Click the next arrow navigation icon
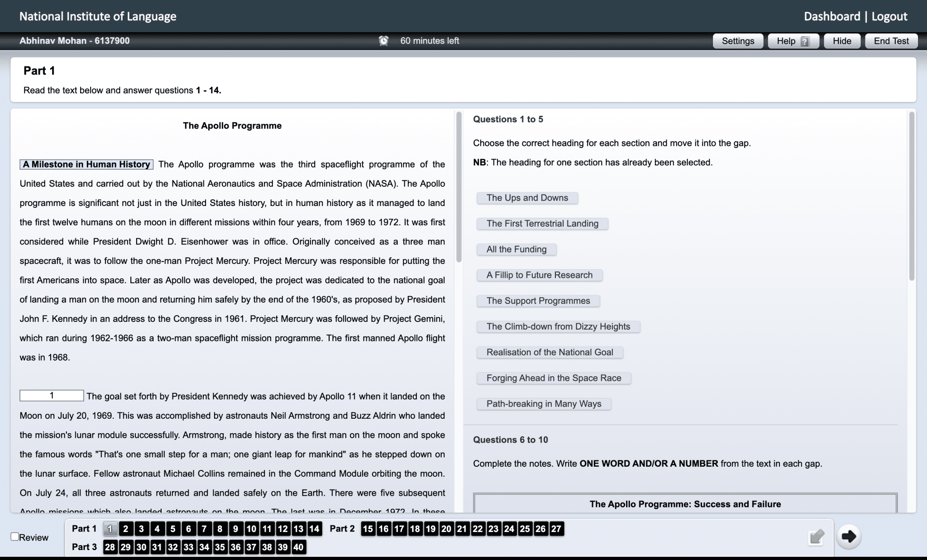The width and height of the screenshot is (927, 560). [849, 536]
